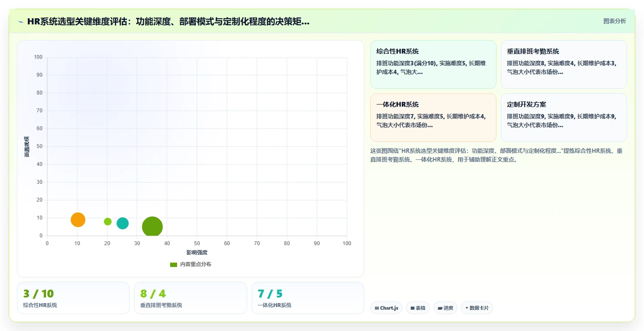The height and width of the screenshot is (331, 644).
Task: Select the Chart.js tag
Action: point(386,308)
